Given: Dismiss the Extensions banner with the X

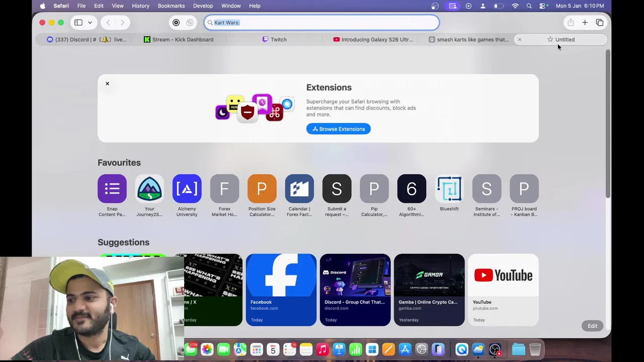Looking at the screenshot, I should tap(107, 83).
